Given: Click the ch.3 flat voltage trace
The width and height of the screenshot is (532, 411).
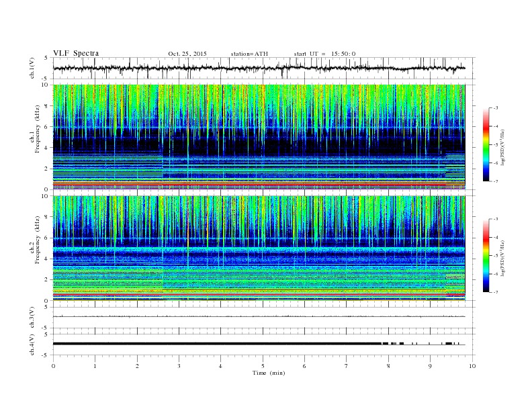Looking at the screenshot, I should click(259, 316).
